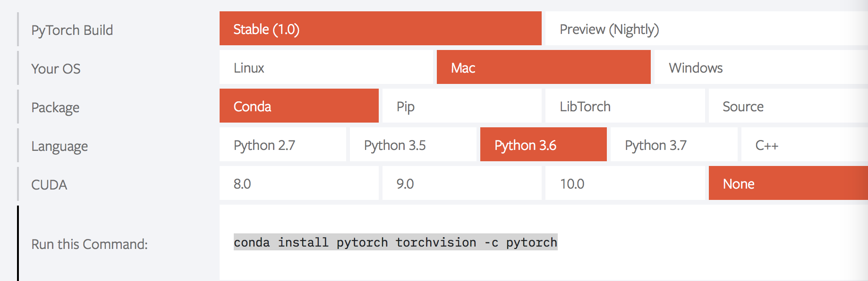Select the Conda package option
The width and height of the screenshot is (868, 281).
pyautogui.click(x=299, y=106)
